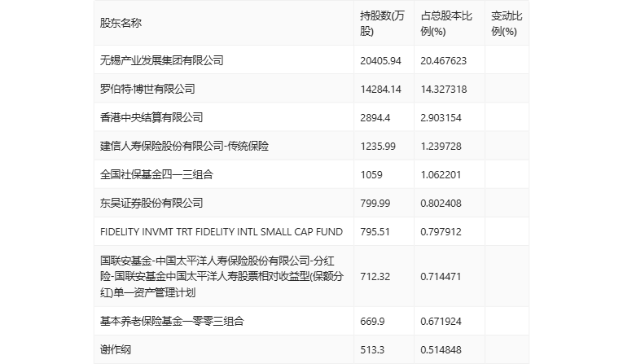
Task: Select the 占总股本比例(%) column header
Action: coord(446,24)
